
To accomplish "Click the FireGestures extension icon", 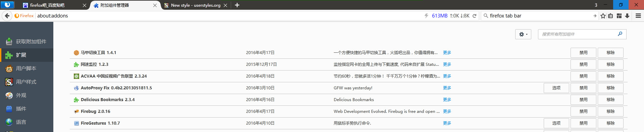I will click(x=76, y=123).
